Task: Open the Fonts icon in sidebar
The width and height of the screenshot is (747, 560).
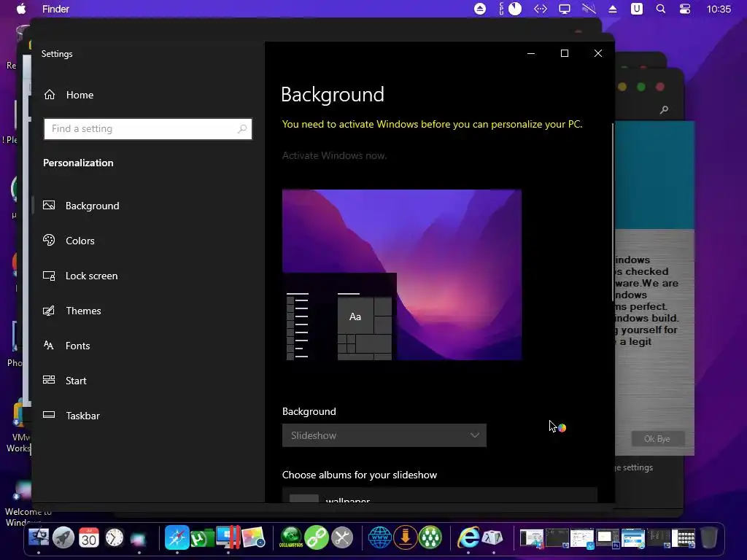Action: 49,345
